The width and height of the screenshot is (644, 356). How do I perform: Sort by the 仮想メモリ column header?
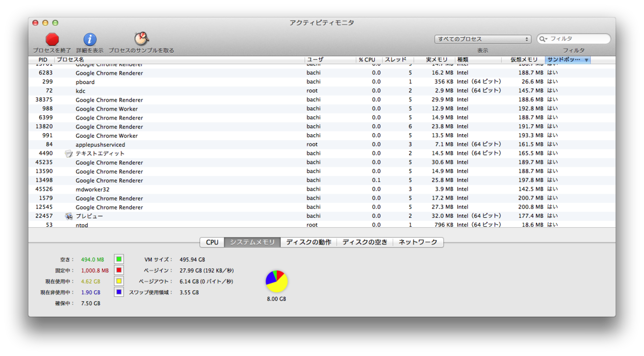click(523, 60)
